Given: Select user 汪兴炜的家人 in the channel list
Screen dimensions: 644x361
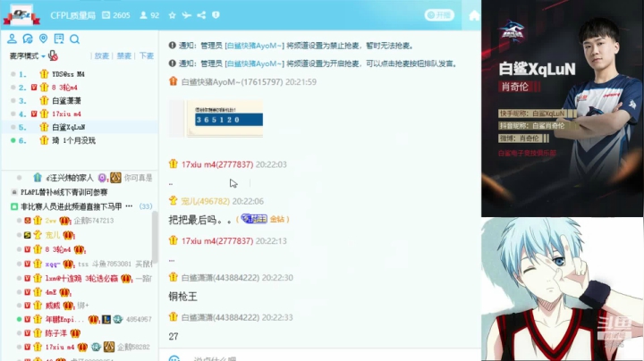Looking at the screenshot, I should pyautogui.click(x=70, y=178).
